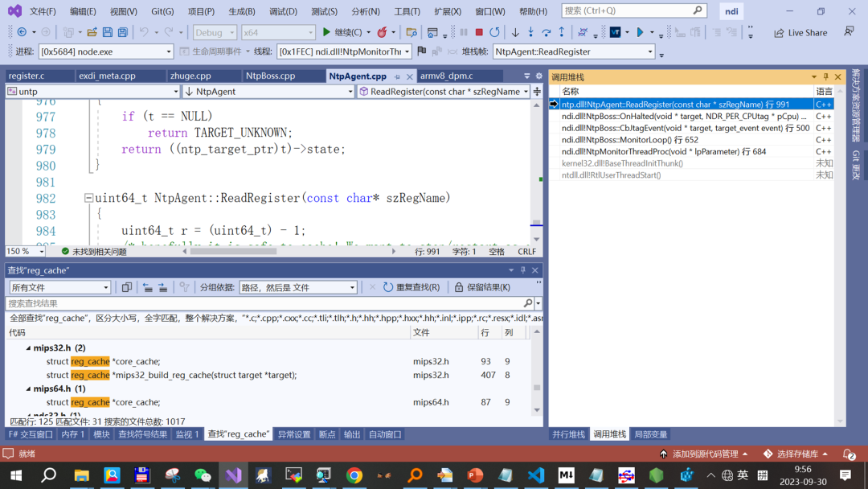Click Live Share button
This screenshot has height=489, width=868.
(x=800, y=33)
